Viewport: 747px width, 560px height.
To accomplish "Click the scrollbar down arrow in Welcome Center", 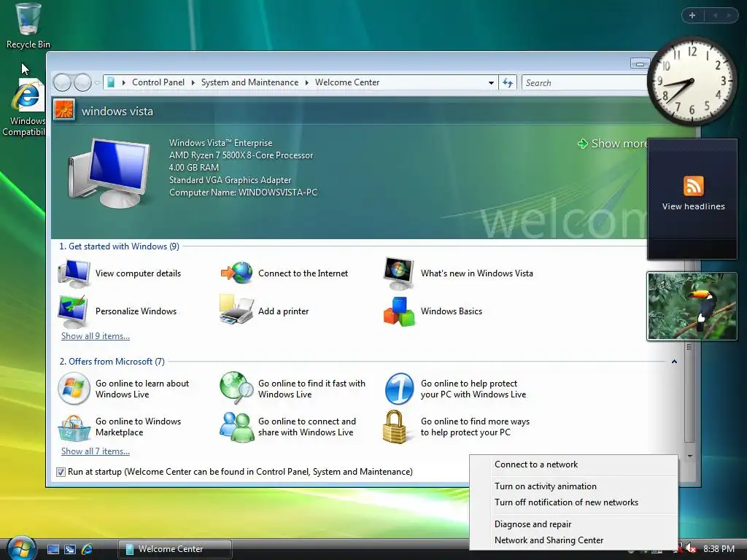I will [689, 456].
